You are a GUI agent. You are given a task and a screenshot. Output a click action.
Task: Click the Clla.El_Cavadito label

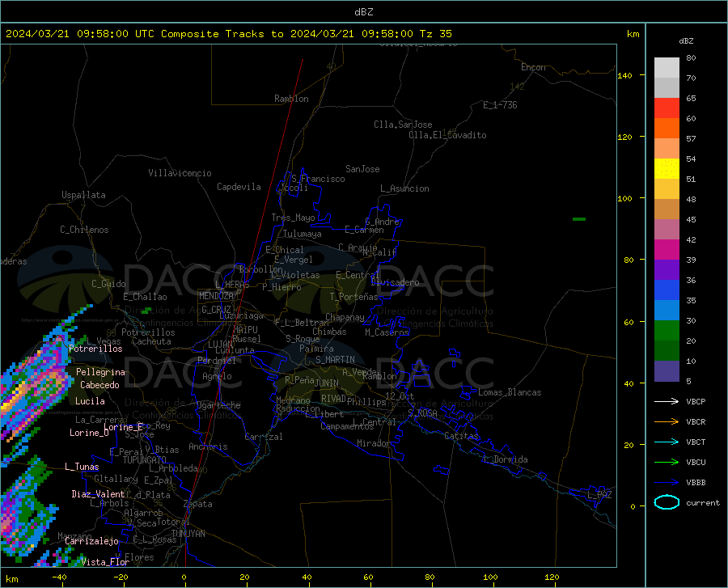tap(447, 135)
